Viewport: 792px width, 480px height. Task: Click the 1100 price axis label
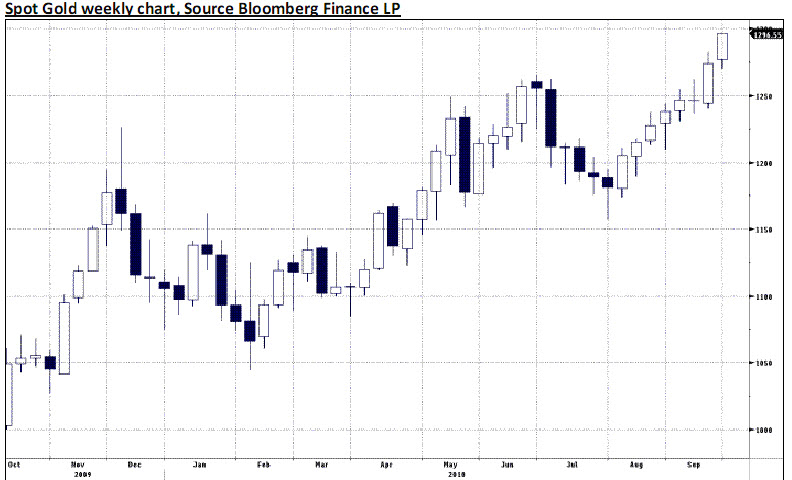(764, 297)
